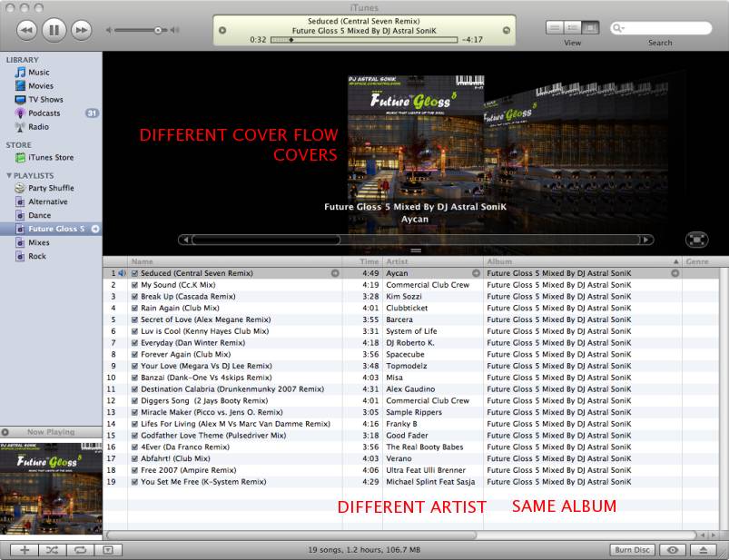This screenshot has width=729, height=560.
Task: Uncheck Luv is Cool track
Action: coord(135,331)
